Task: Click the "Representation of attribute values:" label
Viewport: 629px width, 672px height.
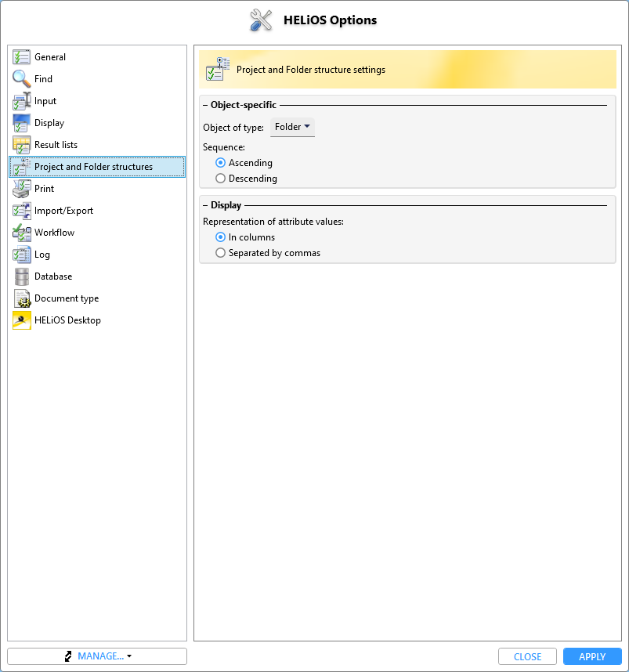Action: [273, 222]
